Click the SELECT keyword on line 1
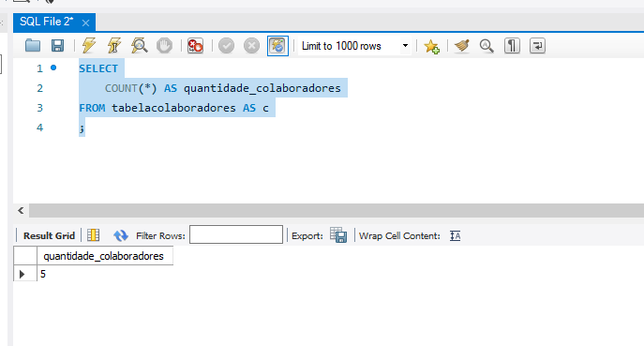The height and width of the screenshot is (346, 644). click(98, 68)
